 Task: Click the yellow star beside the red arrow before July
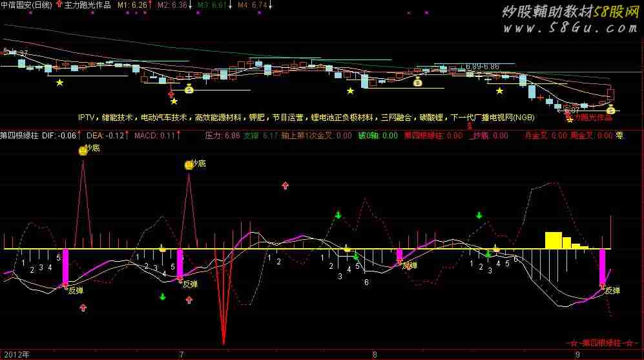(174, 101)
